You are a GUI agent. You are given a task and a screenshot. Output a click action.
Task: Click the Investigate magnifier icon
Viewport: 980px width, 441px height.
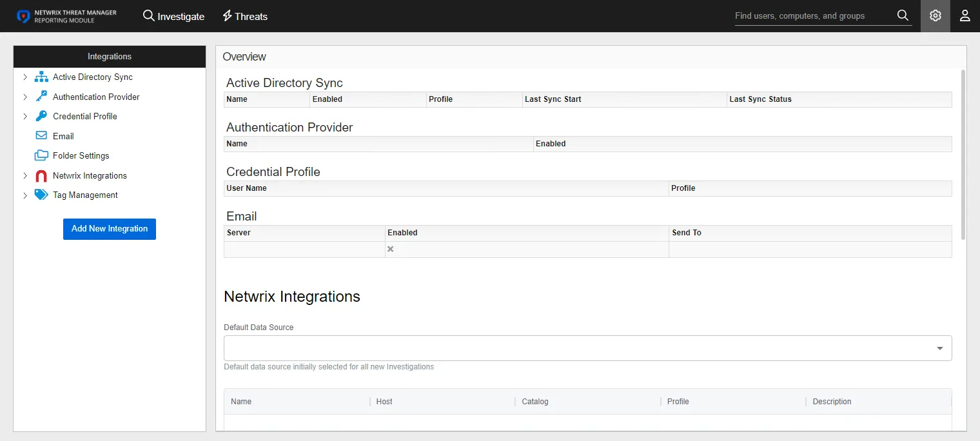149,15
